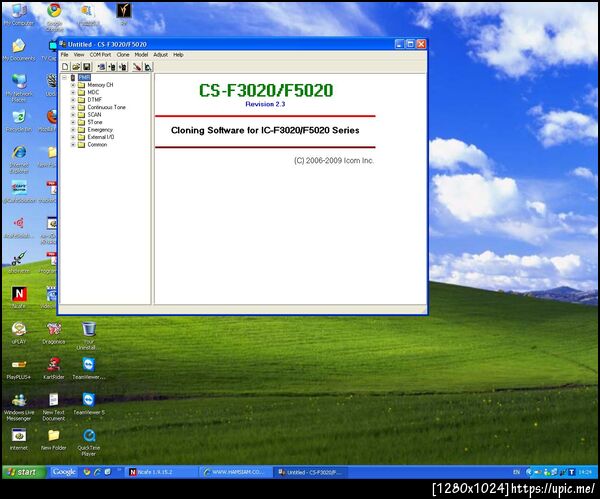Open Google Chrome desktop icon

click(54, 16)
